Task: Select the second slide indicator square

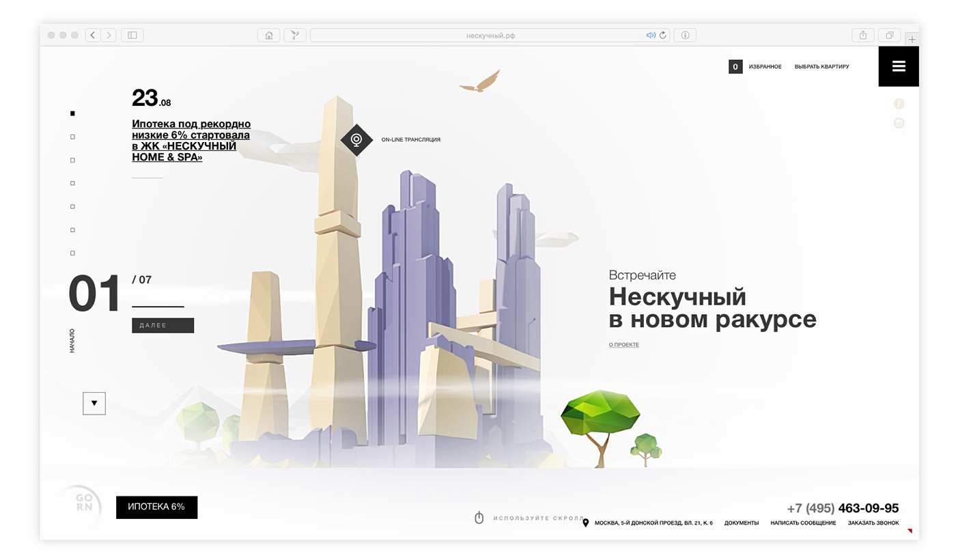Action: pos(72,137)
